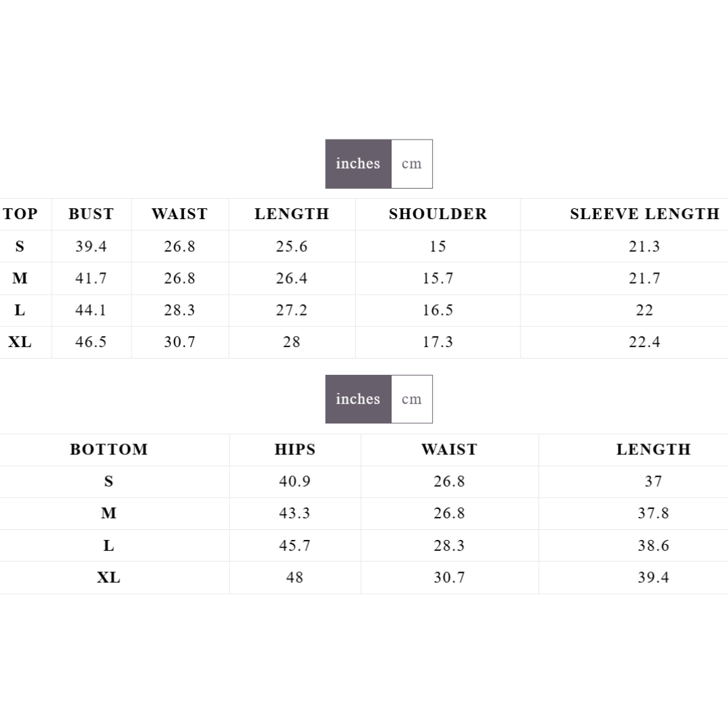Viewport: 728px width, 728px height.
Task: Click the SHOULDER column header
Action: click(437, 214)
